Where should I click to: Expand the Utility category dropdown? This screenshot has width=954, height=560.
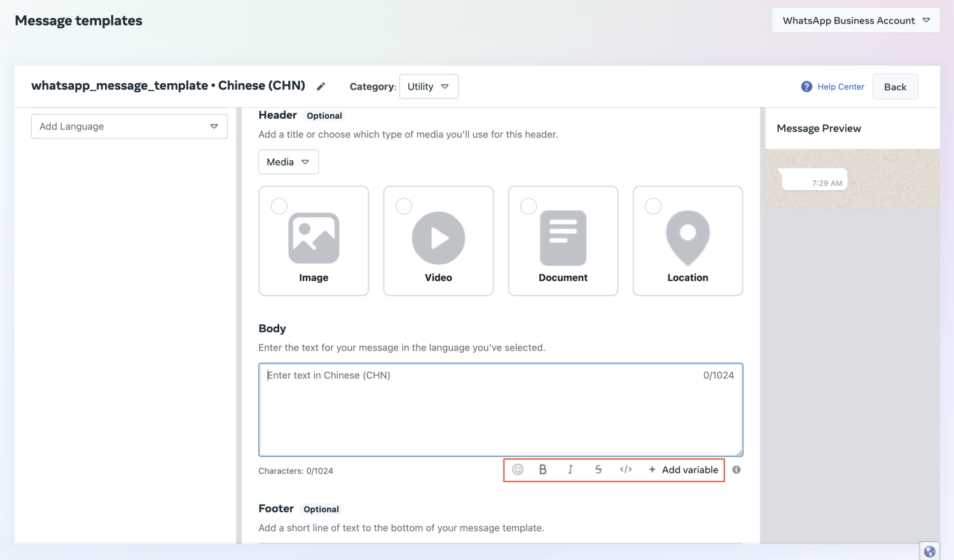coord(429,86)
